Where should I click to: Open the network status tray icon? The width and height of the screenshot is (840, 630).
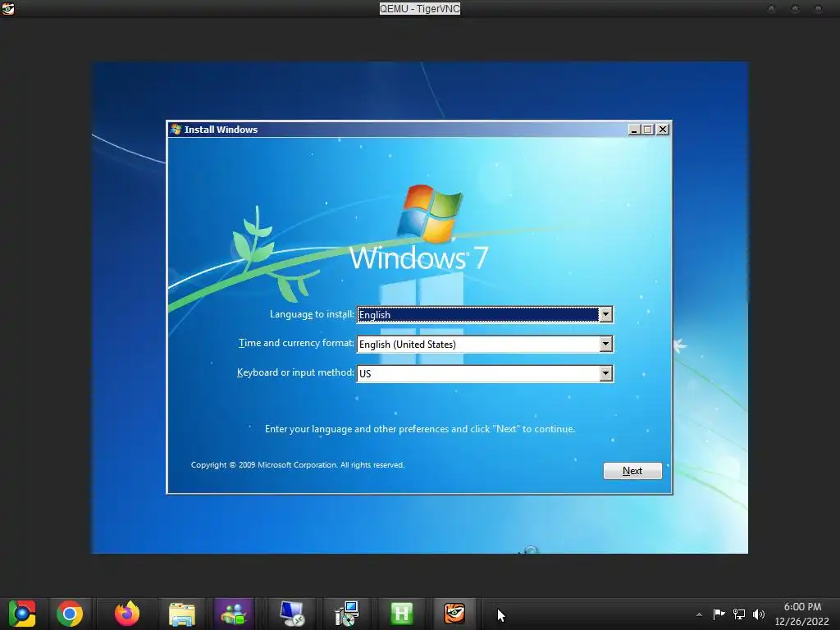(x=739, y=614)
